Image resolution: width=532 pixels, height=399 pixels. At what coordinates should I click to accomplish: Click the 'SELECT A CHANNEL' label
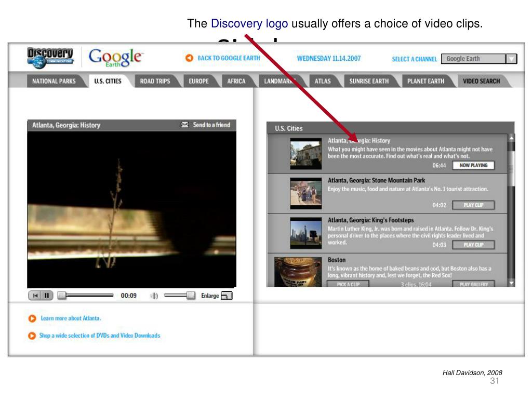(x=414, y=59)
